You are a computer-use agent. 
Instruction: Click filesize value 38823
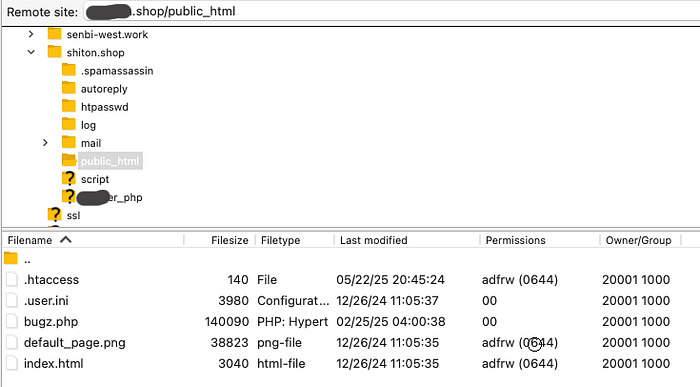229,343
